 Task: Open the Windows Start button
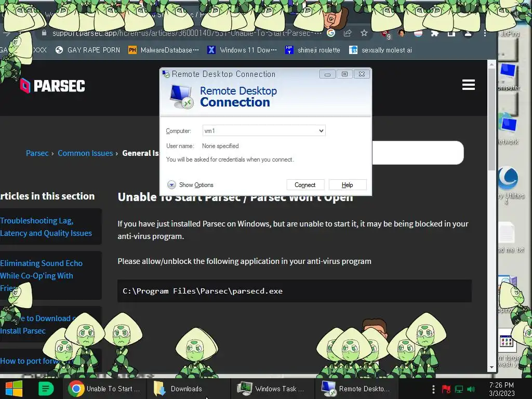click(x=14, y=389)
